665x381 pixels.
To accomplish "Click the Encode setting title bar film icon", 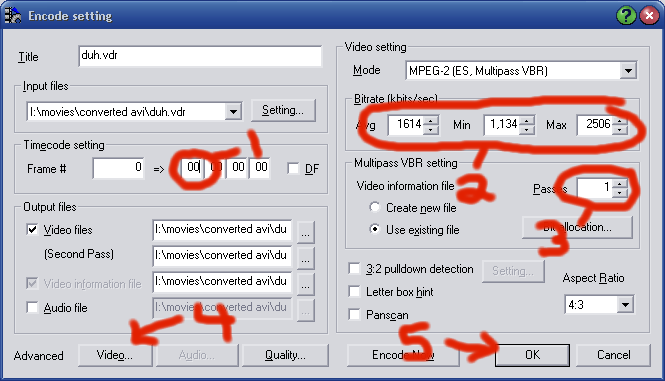I will tap(13, 16).
